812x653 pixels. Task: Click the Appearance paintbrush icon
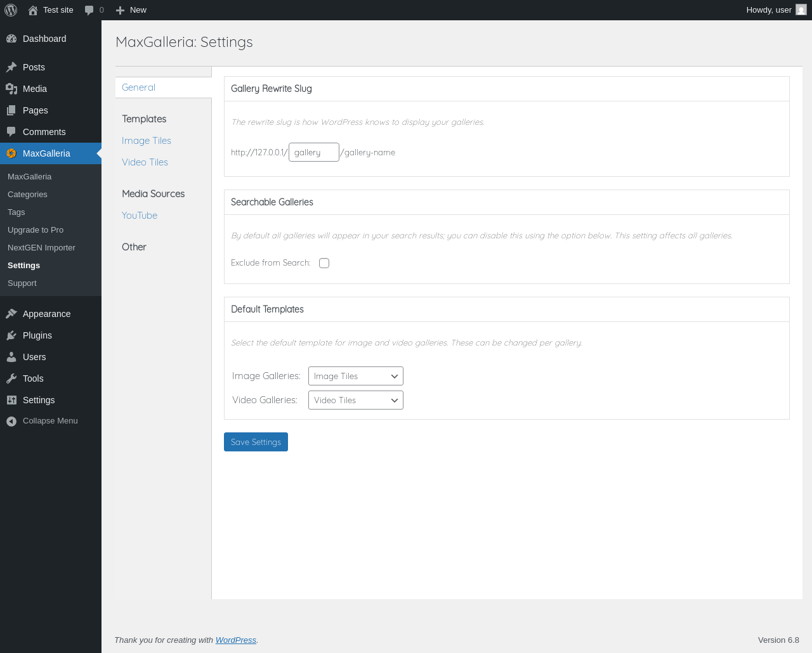pos(11,314)
